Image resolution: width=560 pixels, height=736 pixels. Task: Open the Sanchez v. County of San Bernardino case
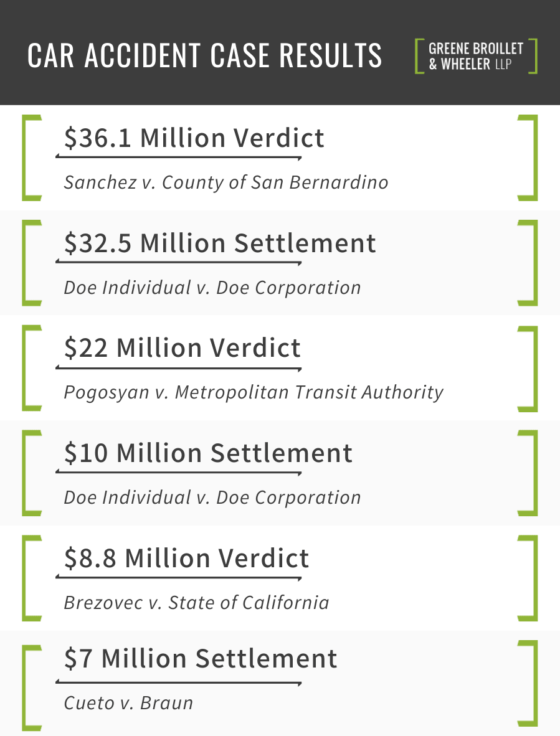[226, 182]
